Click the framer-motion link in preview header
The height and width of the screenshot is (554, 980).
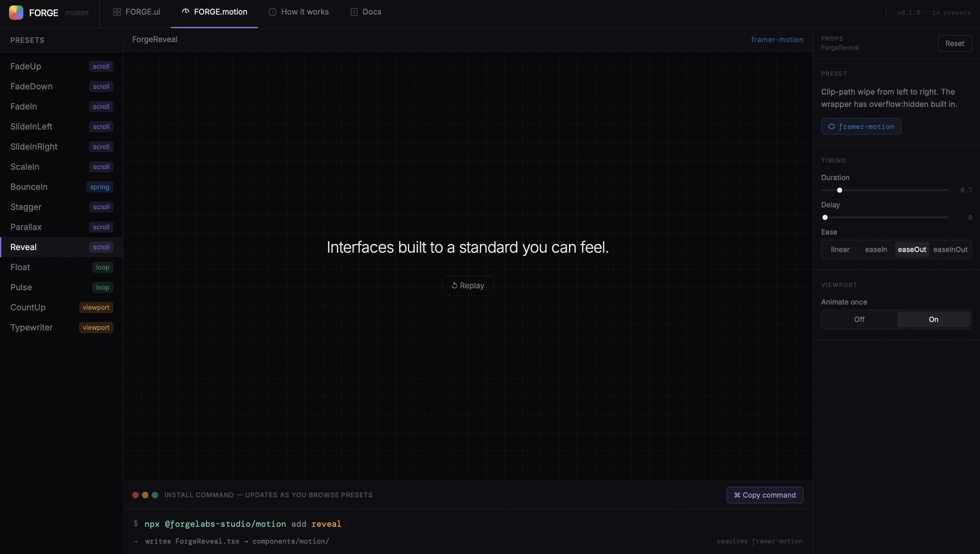tap(777, 40)
